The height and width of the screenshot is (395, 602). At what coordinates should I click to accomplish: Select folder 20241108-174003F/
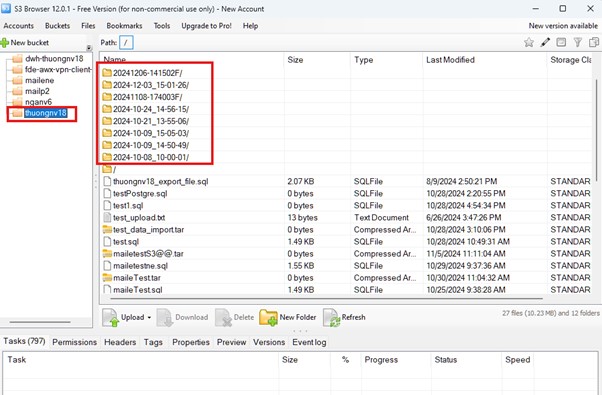pyautogui.click(x=148, y=97)
